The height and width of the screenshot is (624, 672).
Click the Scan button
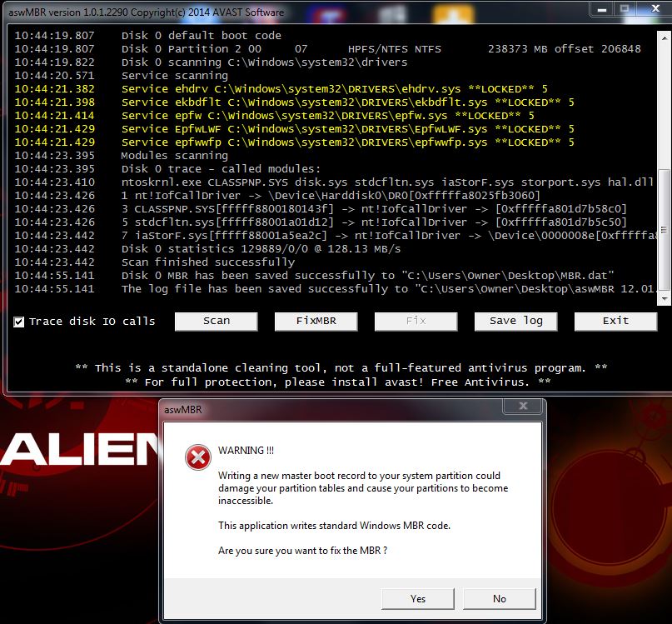coord(217,322)
